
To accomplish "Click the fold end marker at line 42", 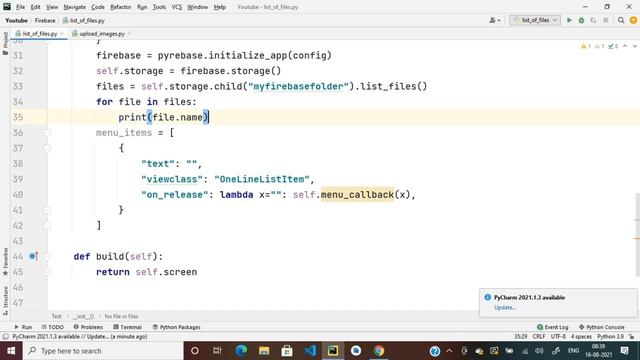I will [47, 226].
